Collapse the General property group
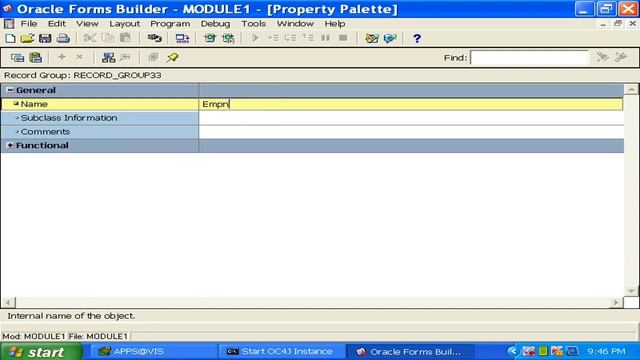640x360 pixels. tap(10, 90)
